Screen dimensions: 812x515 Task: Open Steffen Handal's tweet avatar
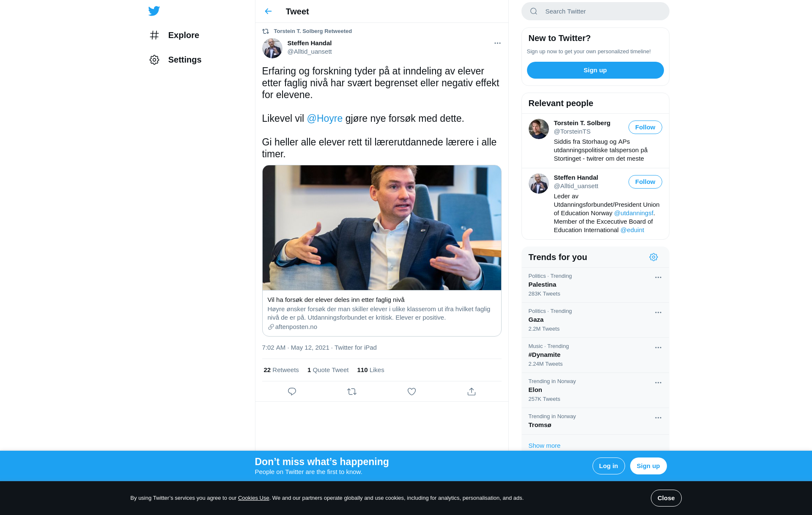pyautogui.click(x=272, y=48)
